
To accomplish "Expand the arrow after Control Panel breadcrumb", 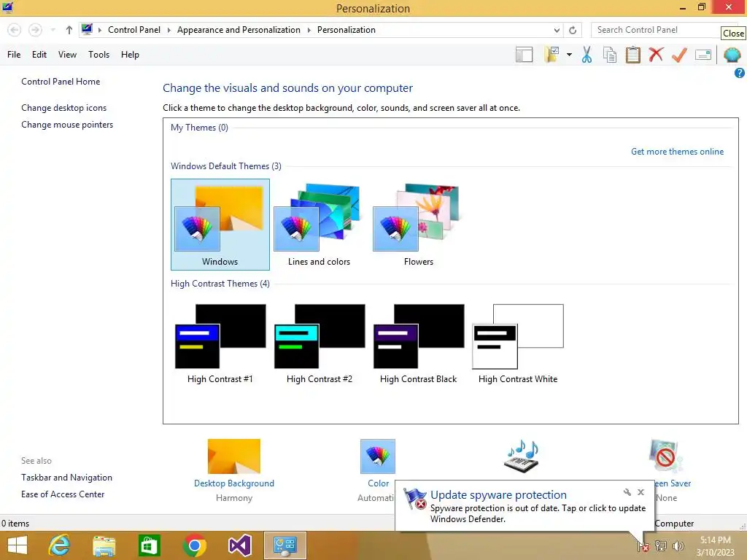I will click(169, 30).
